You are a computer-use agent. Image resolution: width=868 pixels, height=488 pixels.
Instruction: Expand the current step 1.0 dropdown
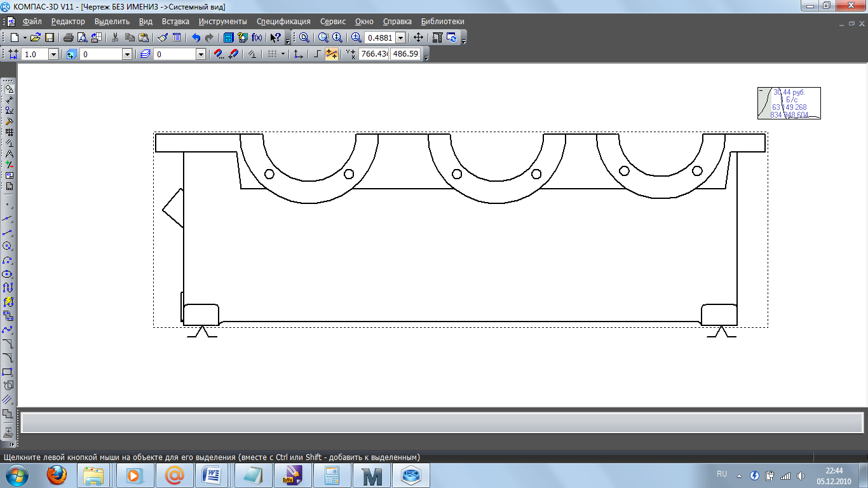tap(53, 55)
